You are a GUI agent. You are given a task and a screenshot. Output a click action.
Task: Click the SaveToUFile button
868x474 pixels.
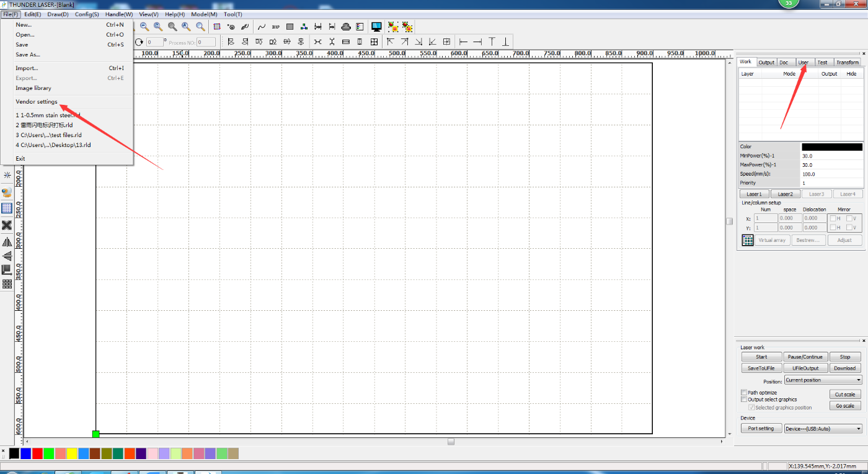(761, 368)
